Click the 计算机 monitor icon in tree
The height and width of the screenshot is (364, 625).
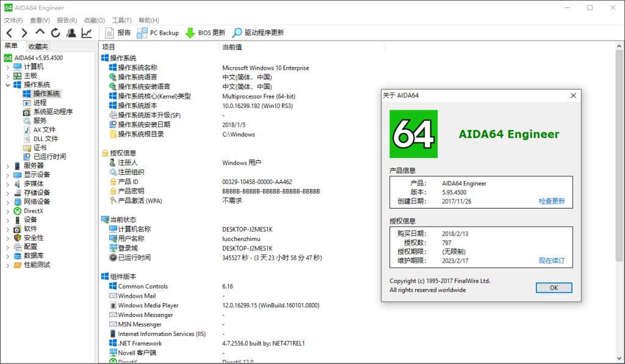tap(18, 67)
